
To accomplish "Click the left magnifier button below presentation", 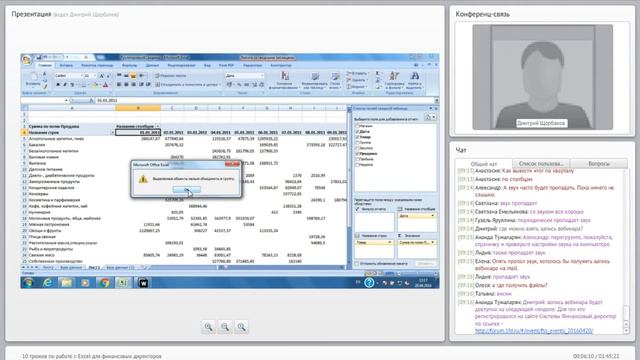I will click(x=209, y=327).
